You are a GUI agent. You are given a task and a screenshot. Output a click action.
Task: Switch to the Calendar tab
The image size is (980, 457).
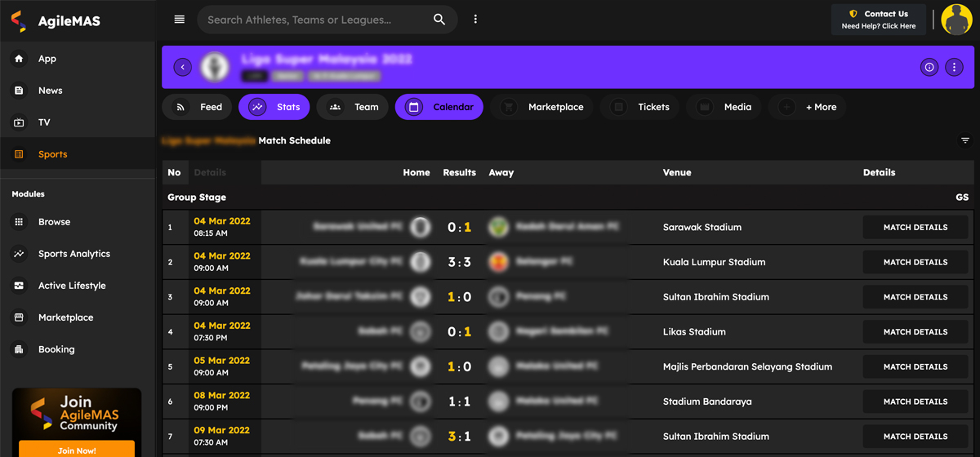pos(439,107)
